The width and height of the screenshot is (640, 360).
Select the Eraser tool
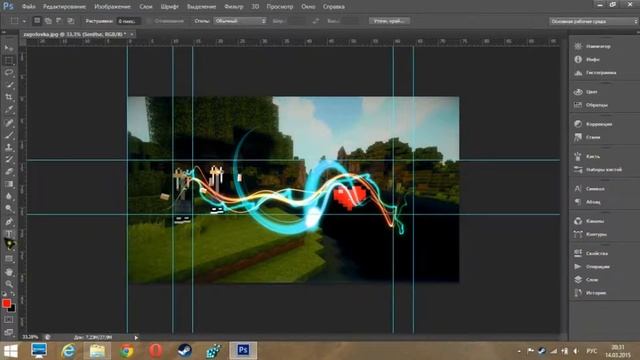[x=9, y=172]
